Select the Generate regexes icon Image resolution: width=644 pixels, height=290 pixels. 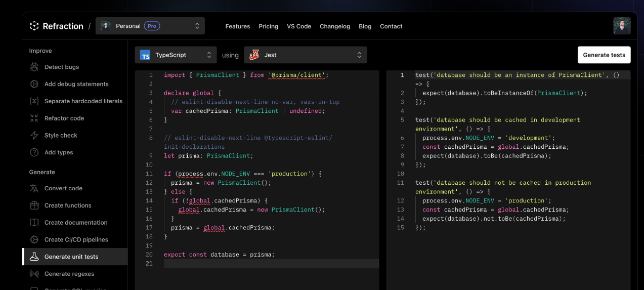(34, 274)
